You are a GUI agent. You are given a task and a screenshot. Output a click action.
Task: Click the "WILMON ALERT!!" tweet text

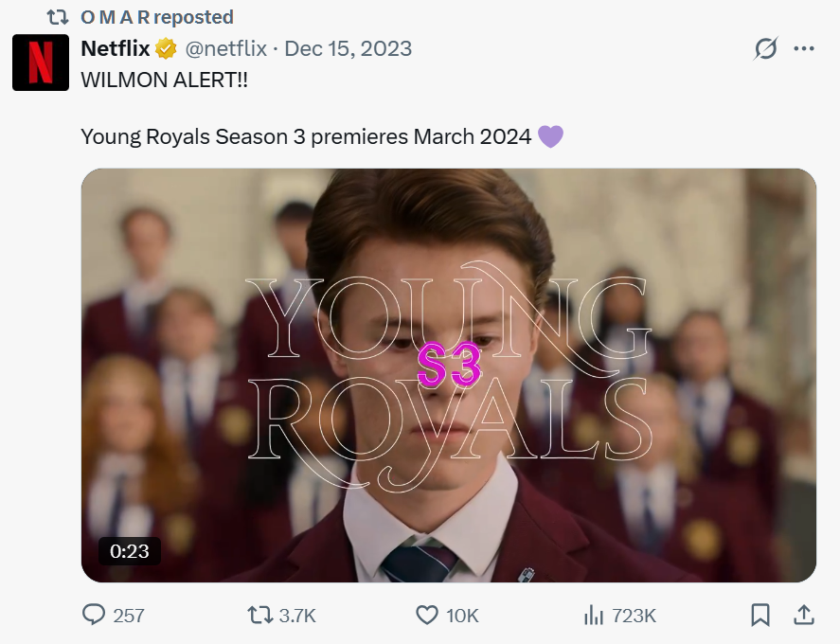point(164,80)
